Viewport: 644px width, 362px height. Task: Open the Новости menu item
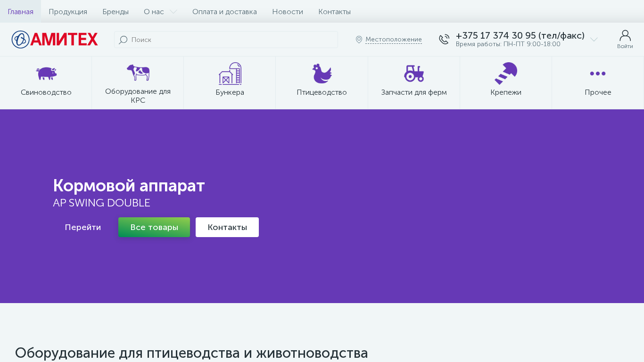[x=288, y=11]
